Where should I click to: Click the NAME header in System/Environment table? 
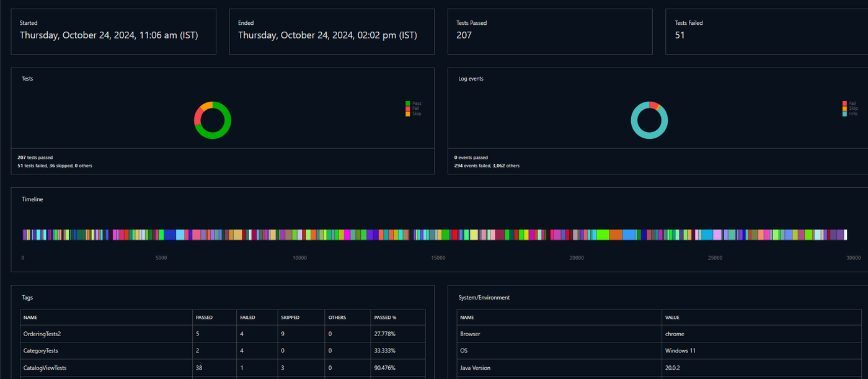[467, 318]
